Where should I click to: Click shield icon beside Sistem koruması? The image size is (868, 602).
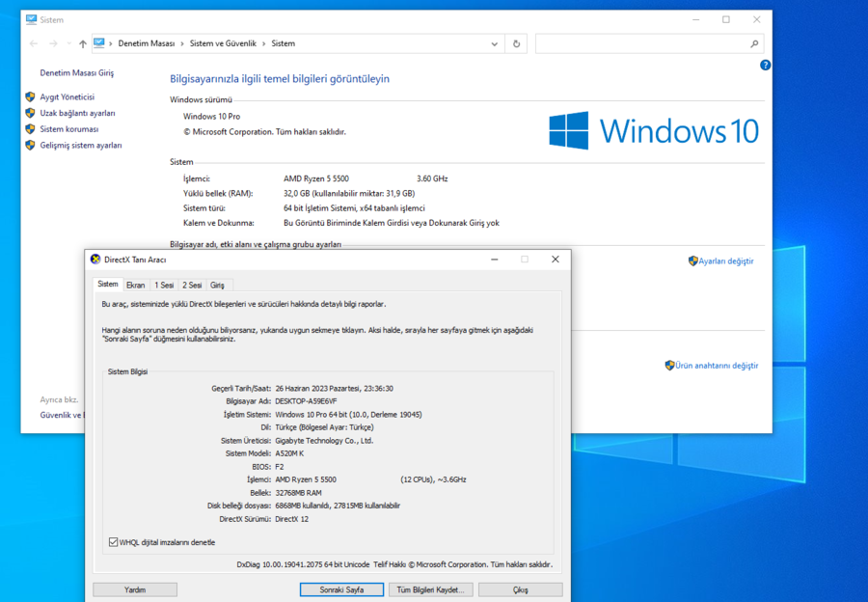(x=31, y=129)
